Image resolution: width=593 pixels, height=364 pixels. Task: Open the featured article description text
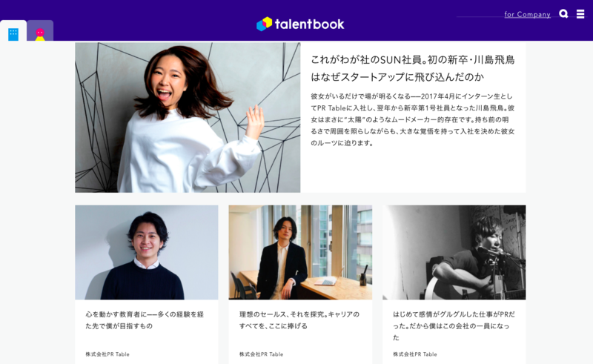tap(413, 119)
